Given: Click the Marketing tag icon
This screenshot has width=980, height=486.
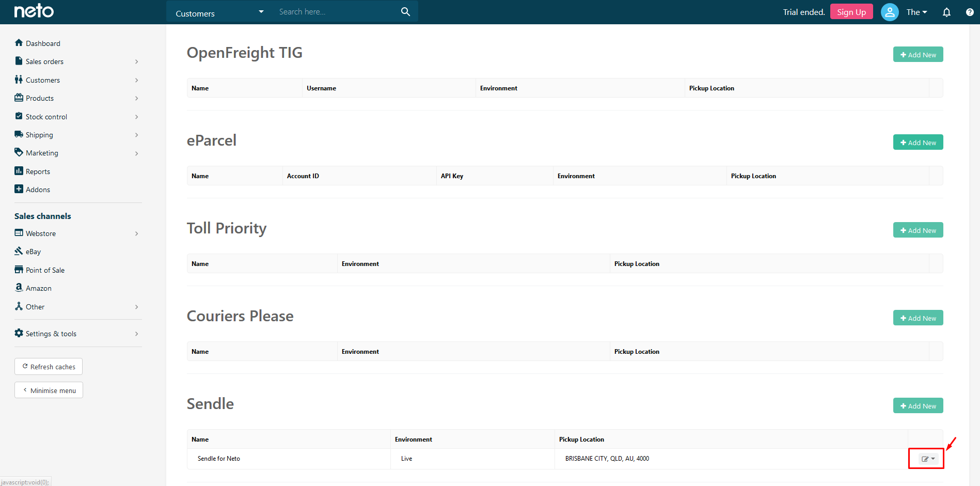Looking at the screenshot, I should pyautogui.click(x=19, y=152).
